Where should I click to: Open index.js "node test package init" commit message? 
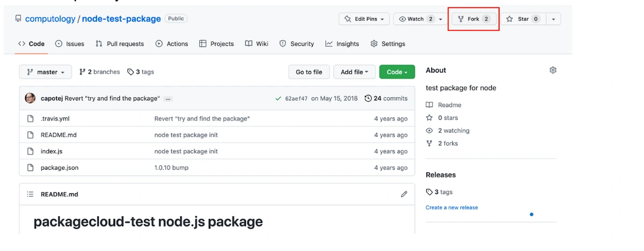[186, 151]
